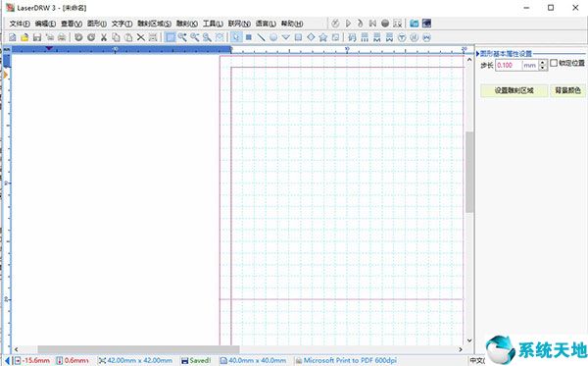Viewport: 588px width, 366px height.
Task: Open the 文件 (File) menu
Action: click(20, 24)
